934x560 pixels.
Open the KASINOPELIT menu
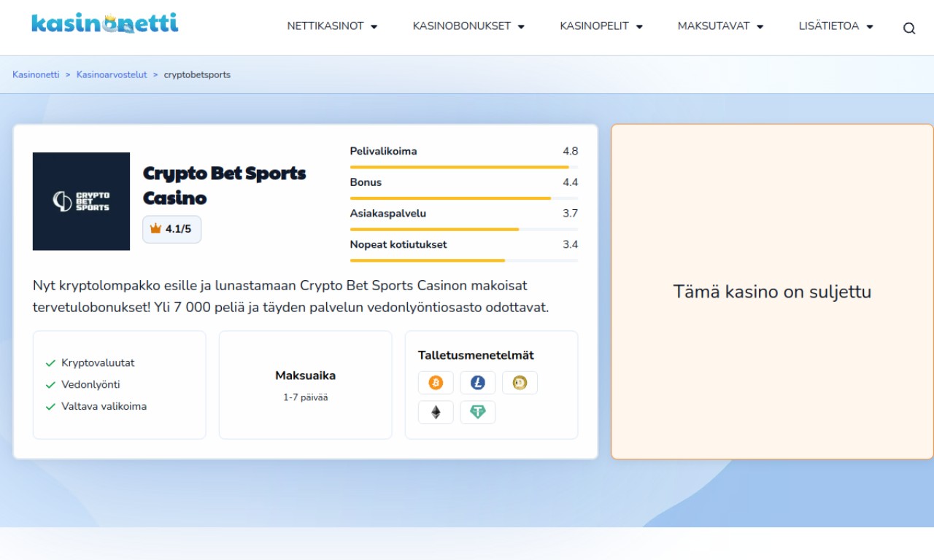[x=595, y=26]
